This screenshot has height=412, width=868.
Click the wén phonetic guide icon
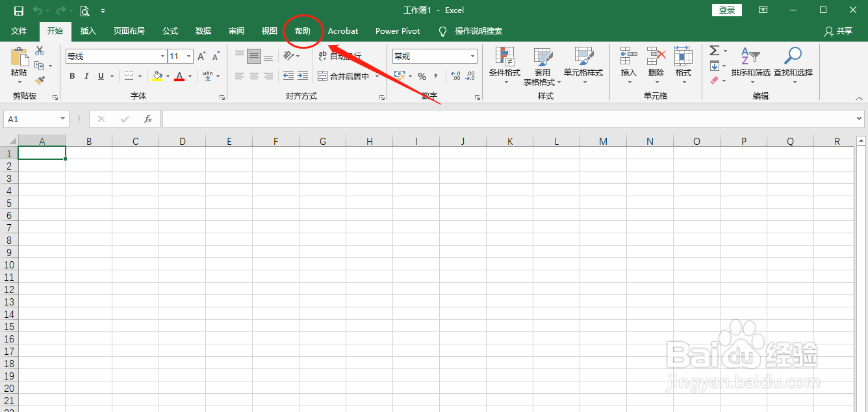pos(208,76)
